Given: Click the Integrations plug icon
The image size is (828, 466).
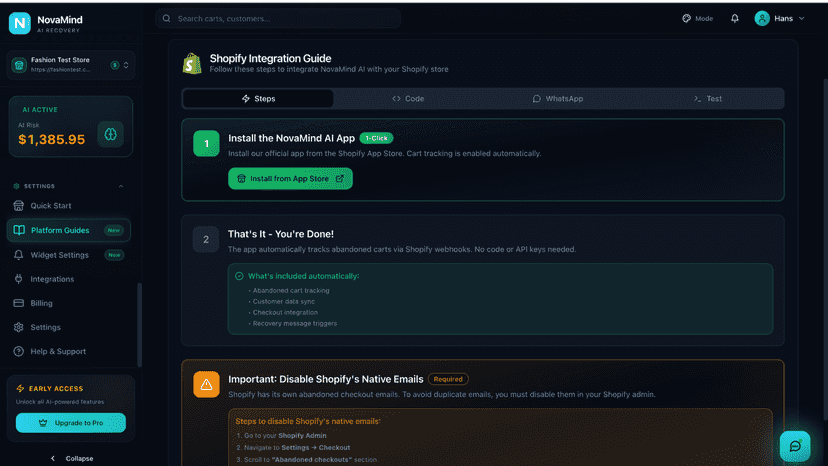Looking at the screenshot, I should 18,279.
